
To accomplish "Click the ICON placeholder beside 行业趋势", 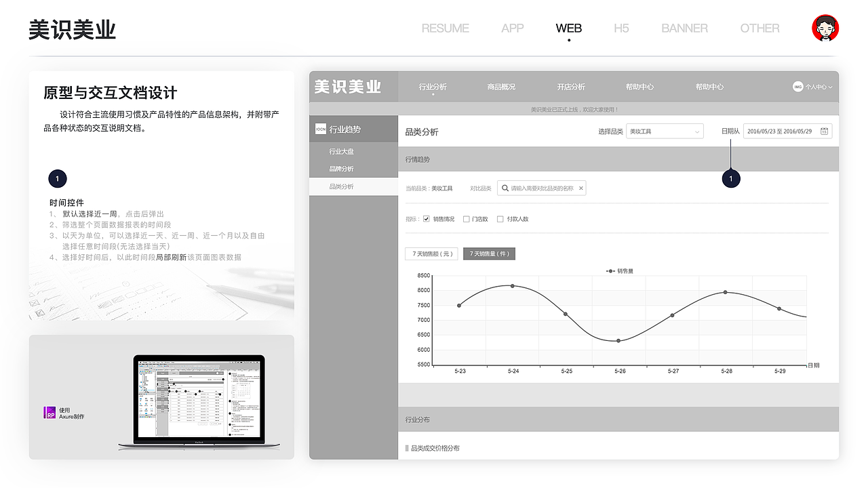I will [321, 129].
